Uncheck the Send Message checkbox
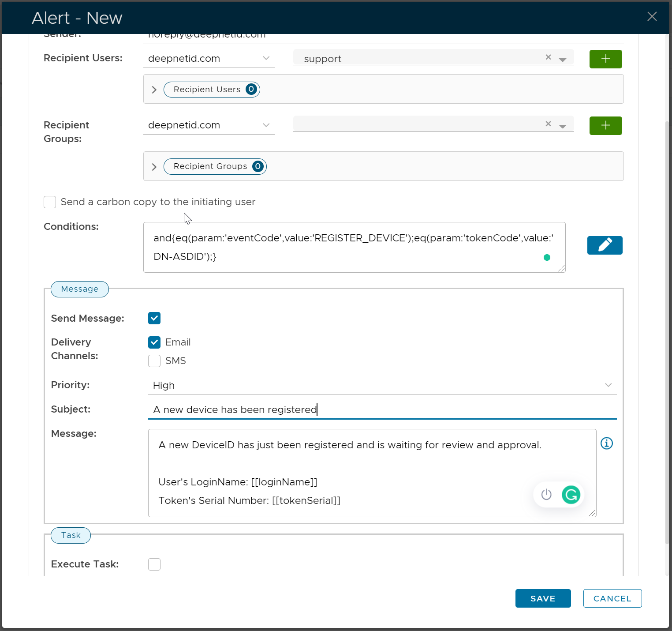 coord(154,318)
